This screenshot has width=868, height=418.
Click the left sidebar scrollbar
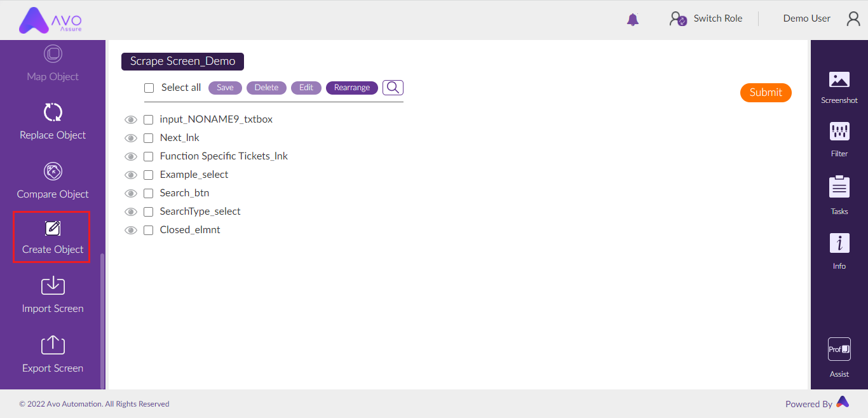tap(103, 321)
